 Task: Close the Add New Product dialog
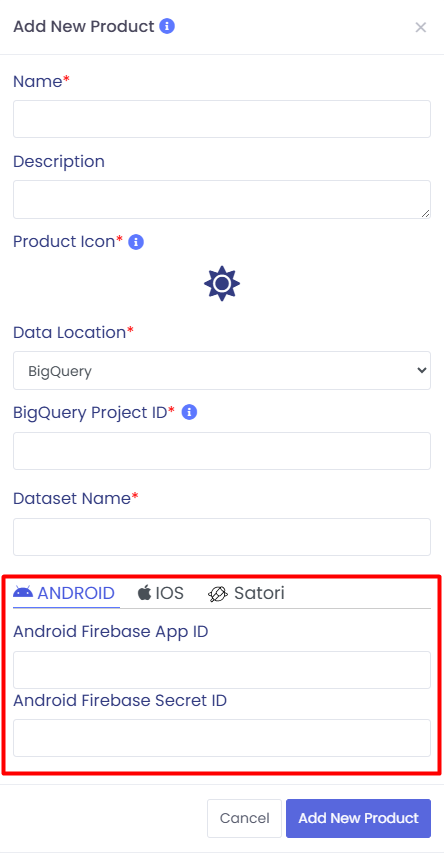click(421, 27)
